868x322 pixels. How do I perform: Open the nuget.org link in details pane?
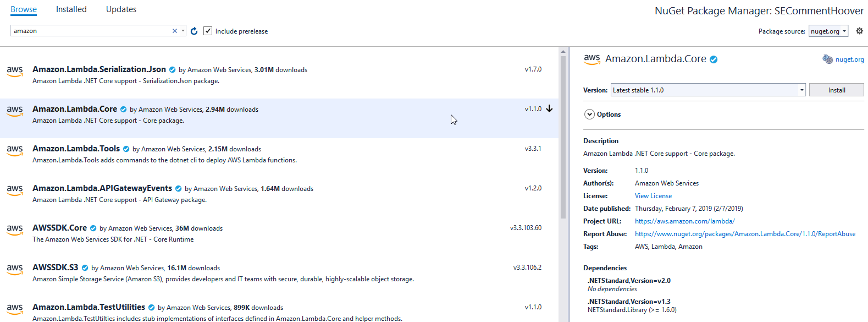tap(850, 59)
